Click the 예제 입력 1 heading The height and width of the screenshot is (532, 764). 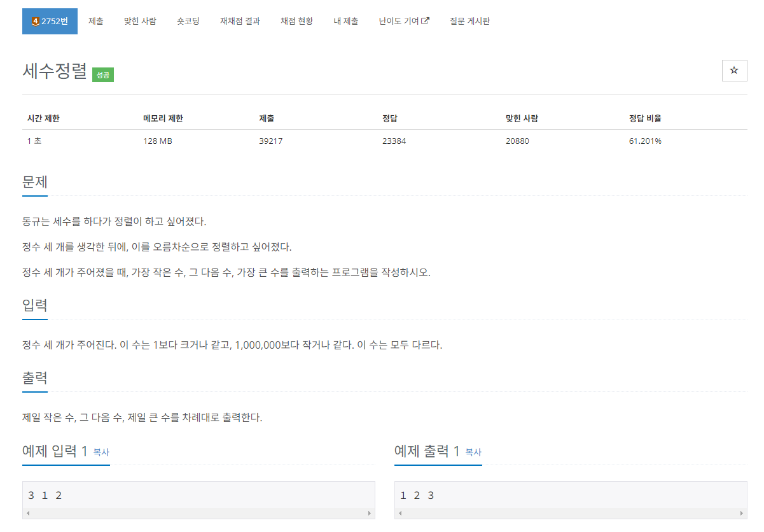(55, 451)
